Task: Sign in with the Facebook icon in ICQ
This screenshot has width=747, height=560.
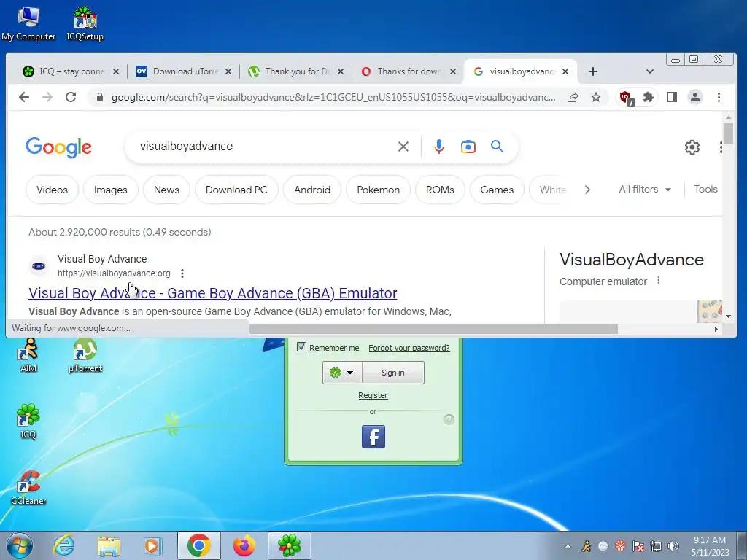Action: click(373, 437)
